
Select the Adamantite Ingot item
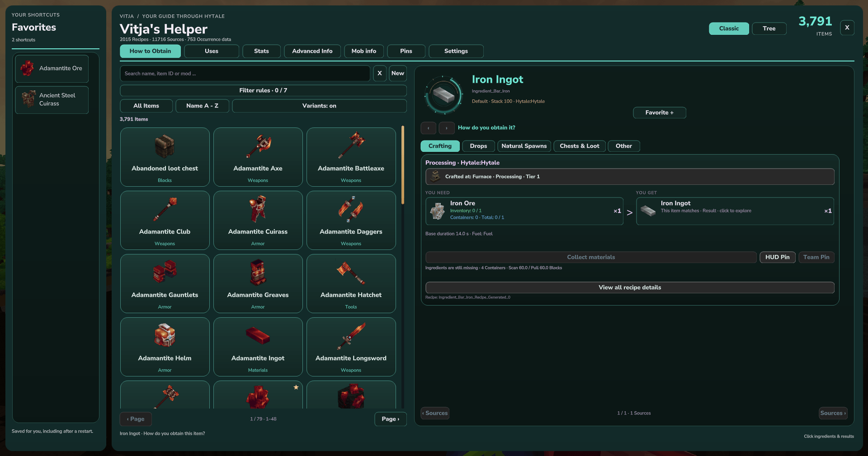(x=258, y=347)
